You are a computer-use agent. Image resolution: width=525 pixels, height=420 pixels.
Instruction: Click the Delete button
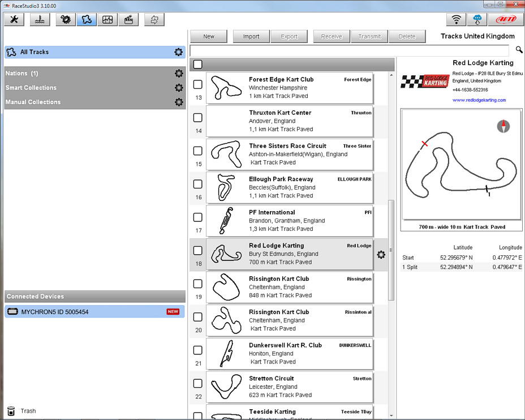point(407,36)
